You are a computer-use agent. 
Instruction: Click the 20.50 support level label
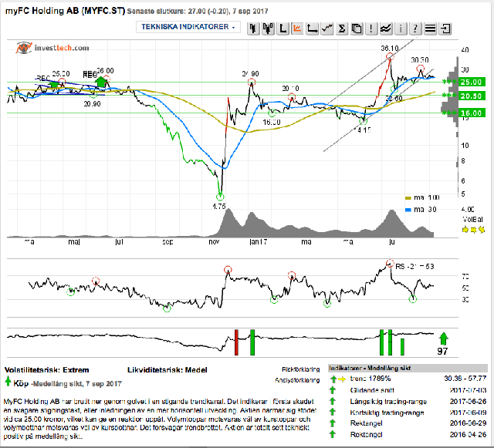pyautogui.click(x=472, y=96)
